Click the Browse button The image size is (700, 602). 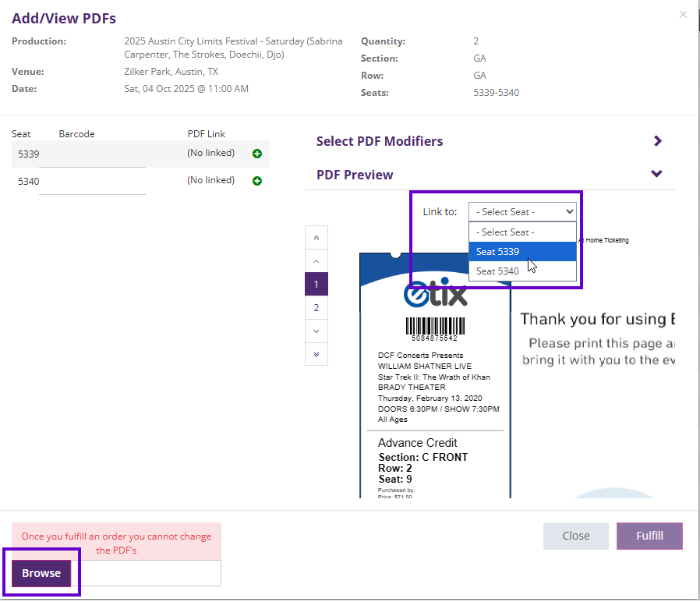click(41, 572)
